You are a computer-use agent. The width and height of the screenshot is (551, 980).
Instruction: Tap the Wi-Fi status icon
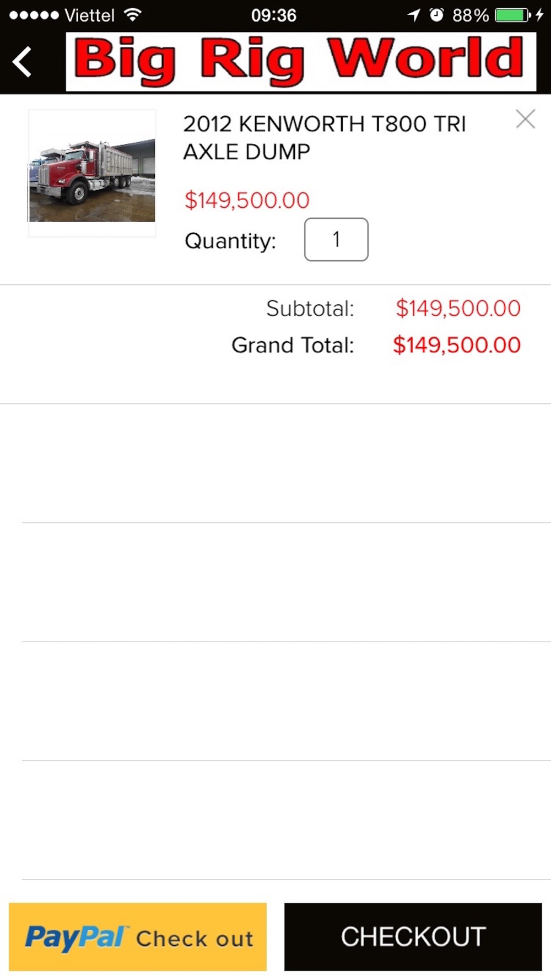(132, 15)
